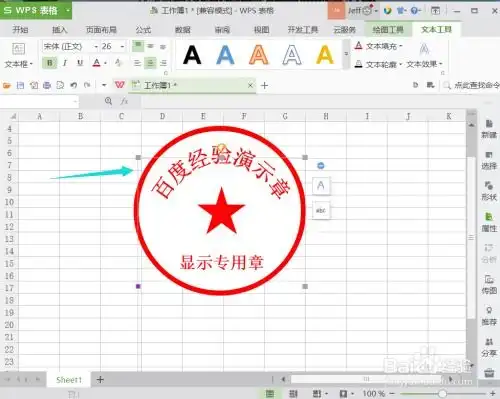Screen dimensions: 500x399
Task: Insert a text box (文本框)
Action: [x=18, y=55]
